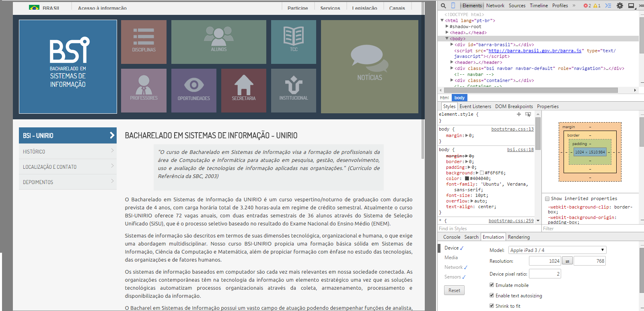
Task: Open the bsi.css:18 source link
Action: point(521,149)
